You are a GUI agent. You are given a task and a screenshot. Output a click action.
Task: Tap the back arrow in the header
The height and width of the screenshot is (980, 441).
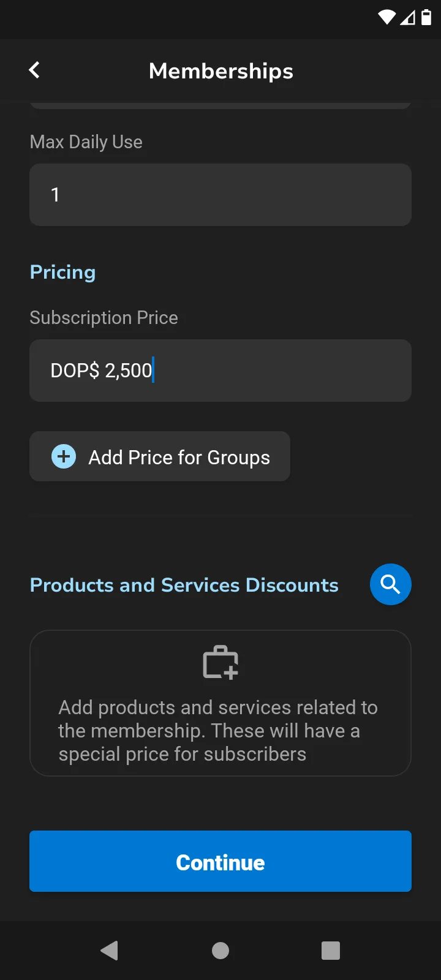pyautogui.click(x=35, y=70)
